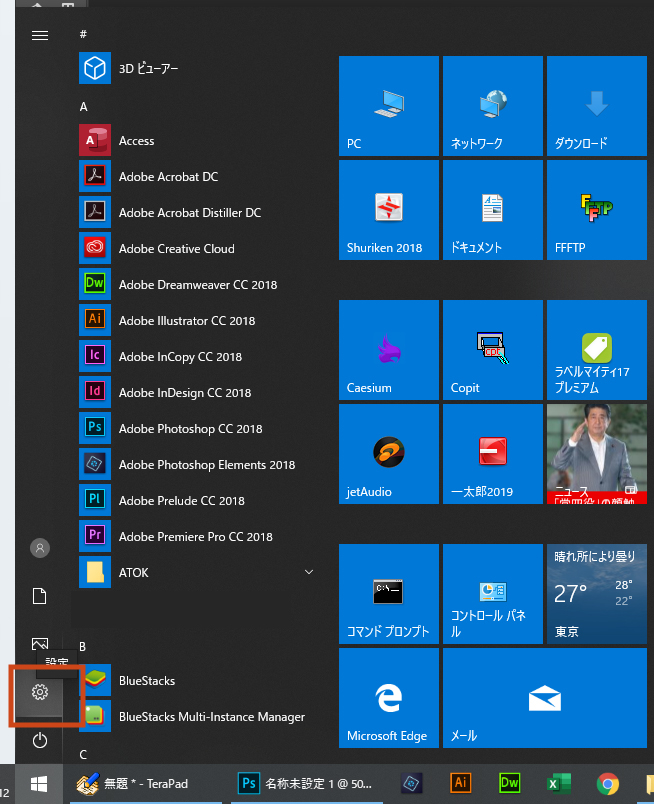Open the hamburger menu at top left

(x=39, y=35)
